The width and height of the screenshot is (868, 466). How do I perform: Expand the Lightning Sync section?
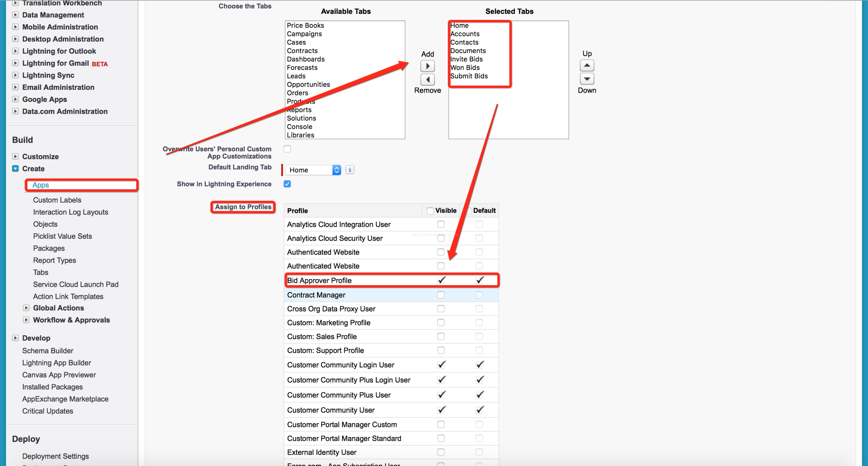(x=15, y=75)
